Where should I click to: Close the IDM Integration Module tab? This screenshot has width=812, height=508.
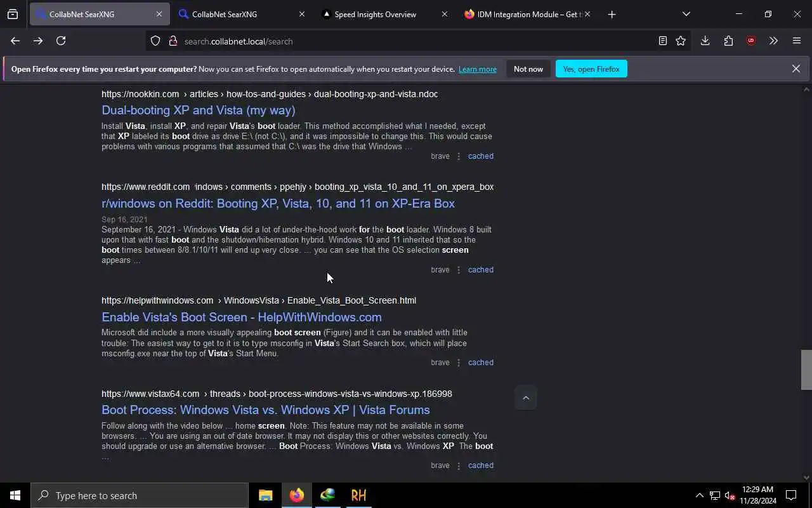click(x=587, y=14)
